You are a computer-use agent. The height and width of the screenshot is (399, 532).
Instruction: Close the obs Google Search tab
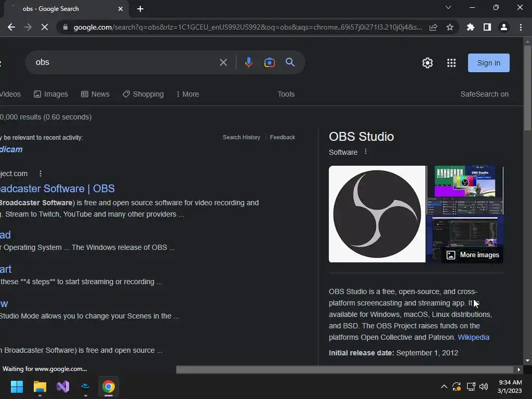121,9
